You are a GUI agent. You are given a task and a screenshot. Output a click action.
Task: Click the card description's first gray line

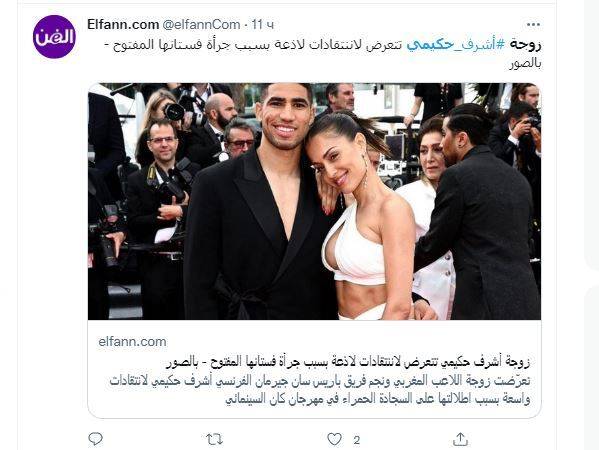pos(320,380)
